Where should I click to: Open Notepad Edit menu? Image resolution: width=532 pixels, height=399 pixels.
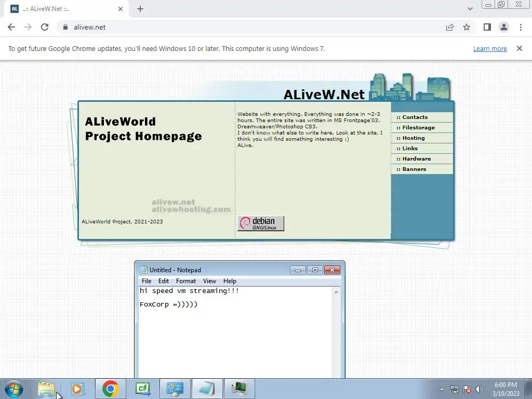point(164,281)
